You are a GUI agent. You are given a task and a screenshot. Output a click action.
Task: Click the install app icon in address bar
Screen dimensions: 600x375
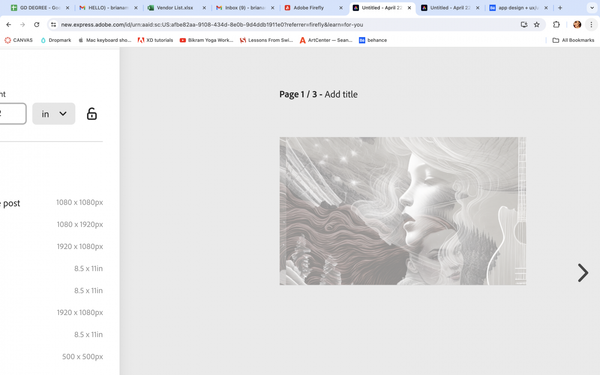524,24
